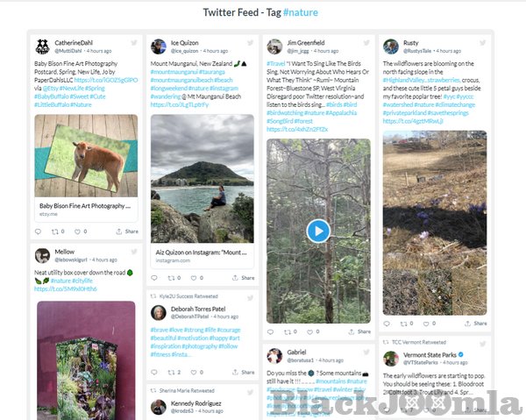
Task: Open Mellow's utility box photo
Action: pyautogui.click(x=86, y=359)
